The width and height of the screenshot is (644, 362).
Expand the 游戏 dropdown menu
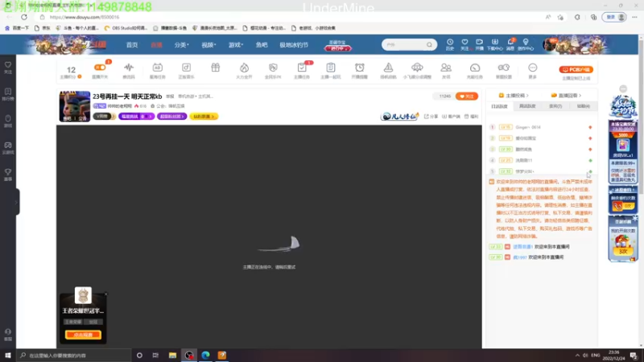pyautogui.click(x=236, y=45)
